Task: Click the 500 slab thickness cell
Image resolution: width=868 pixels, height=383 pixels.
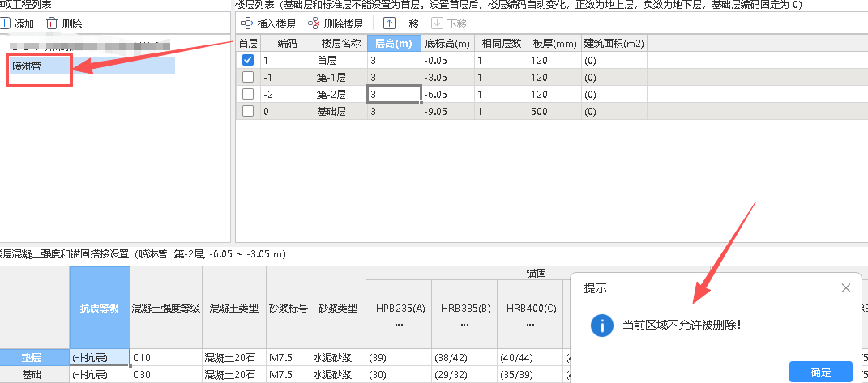Action: point(554,111)
